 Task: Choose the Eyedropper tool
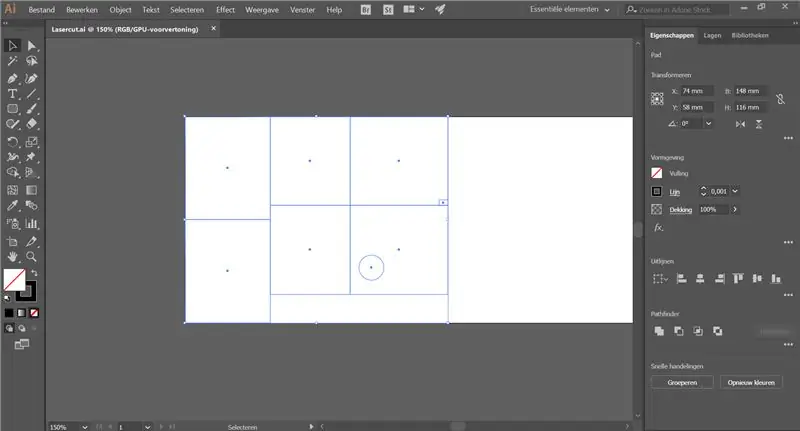13,206
